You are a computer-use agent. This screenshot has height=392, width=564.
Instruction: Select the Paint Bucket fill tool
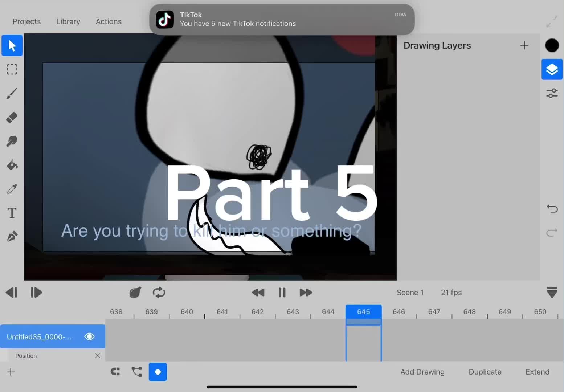(x=12, y=165)
